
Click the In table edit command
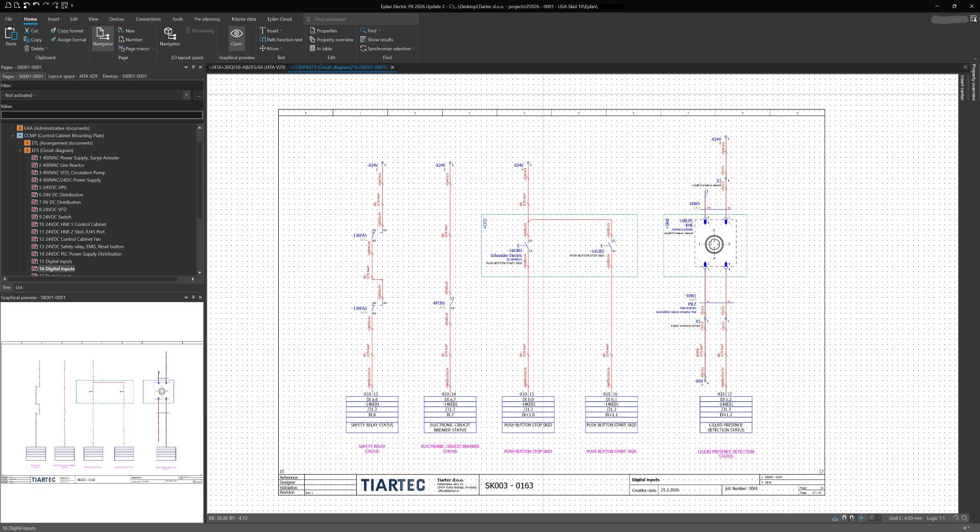321,48
